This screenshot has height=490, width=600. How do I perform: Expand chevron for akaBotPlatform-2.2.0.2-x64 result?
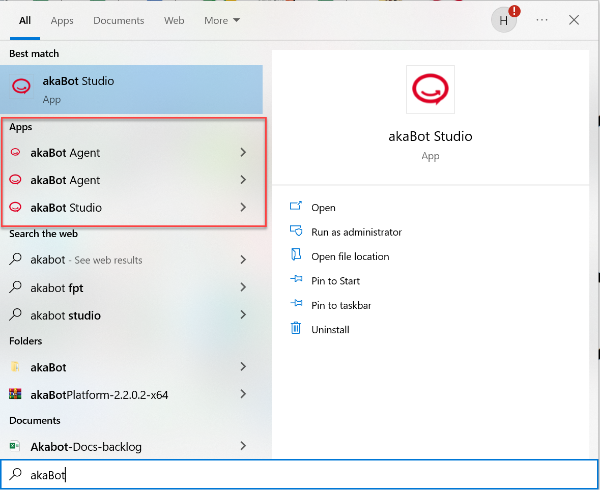pyautogui.click(x=243, y=394)
